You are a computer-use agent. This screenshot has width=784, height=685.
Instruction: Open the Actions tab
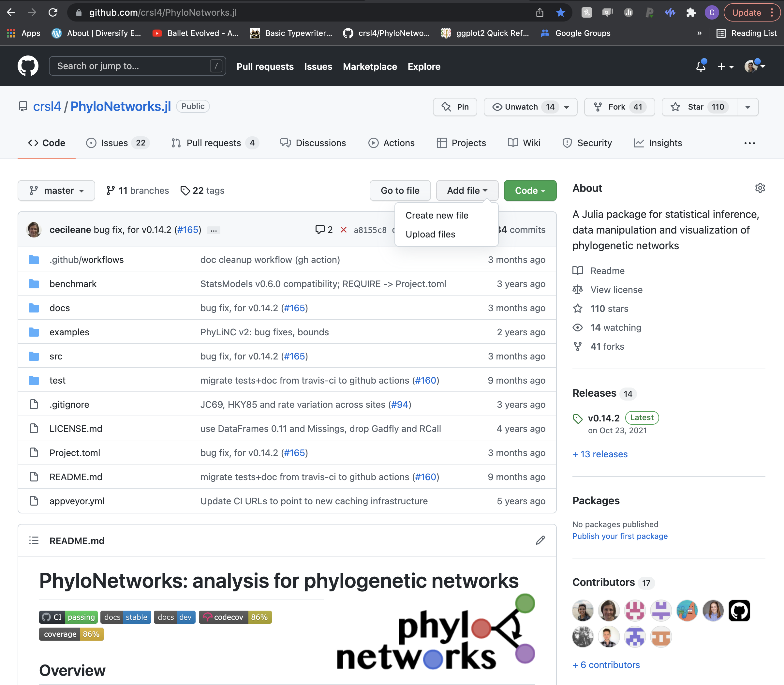pyautogui.click(x=391, y=143)
